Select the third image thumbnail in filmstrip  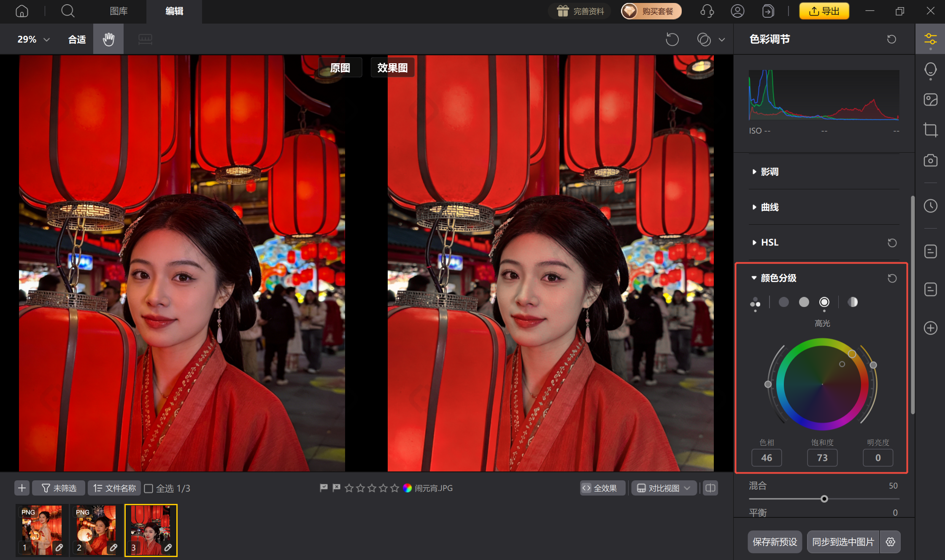click(x=151, y=530)
